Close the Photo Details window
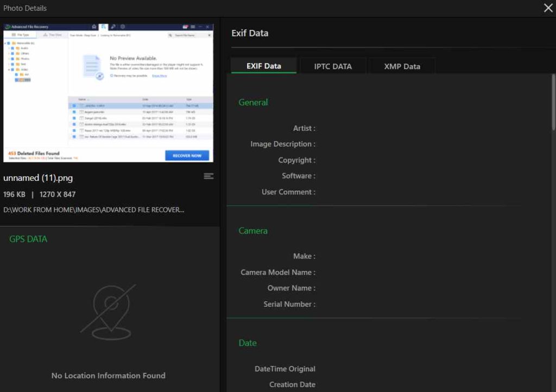Screen dimensions: 556x392 click(548, 8)
